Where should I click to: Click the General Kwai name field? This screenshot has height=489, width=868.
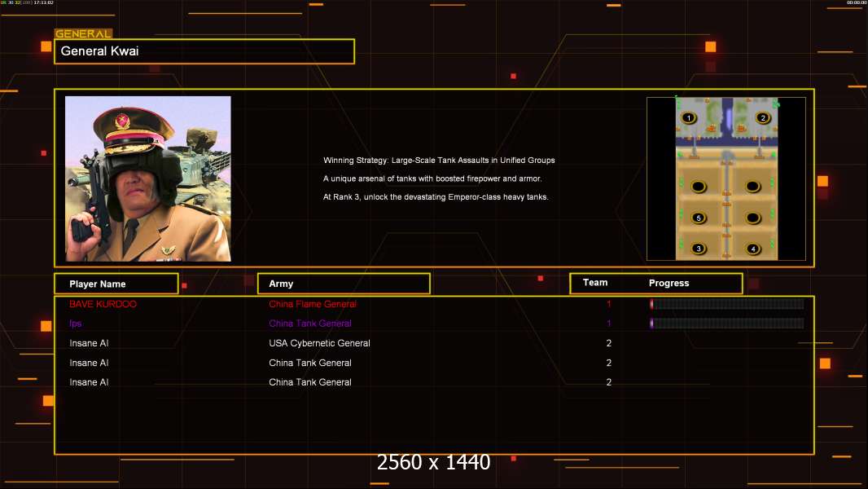click(x=204, y=51)
